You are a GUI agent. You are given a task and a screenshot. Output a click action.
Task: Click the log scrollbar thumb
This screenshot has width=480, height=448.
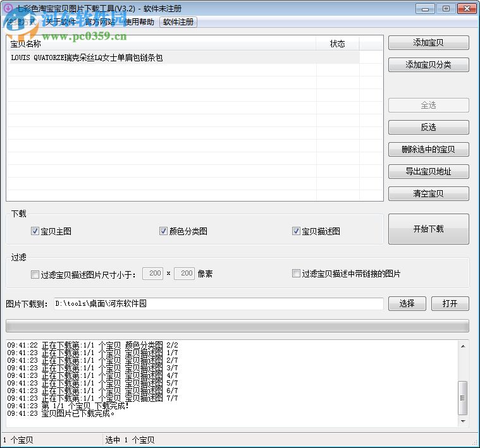point(463,398)
